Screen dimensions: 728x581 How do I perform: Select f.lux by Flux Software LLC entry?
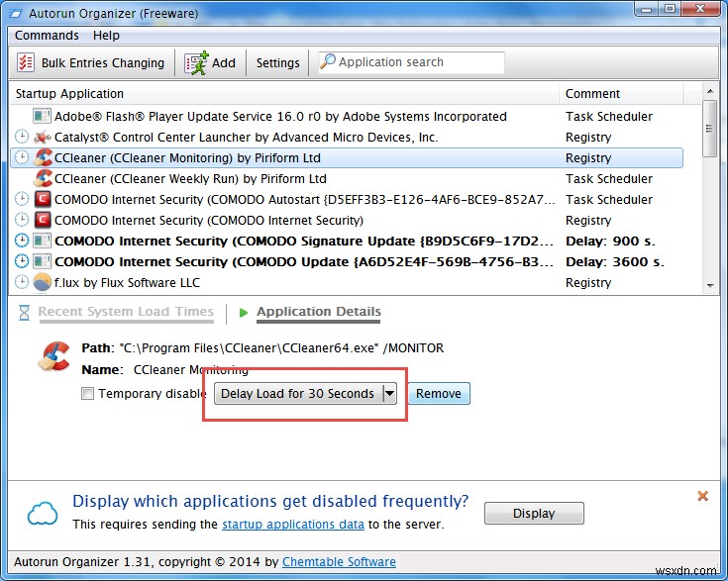point(127,283)
